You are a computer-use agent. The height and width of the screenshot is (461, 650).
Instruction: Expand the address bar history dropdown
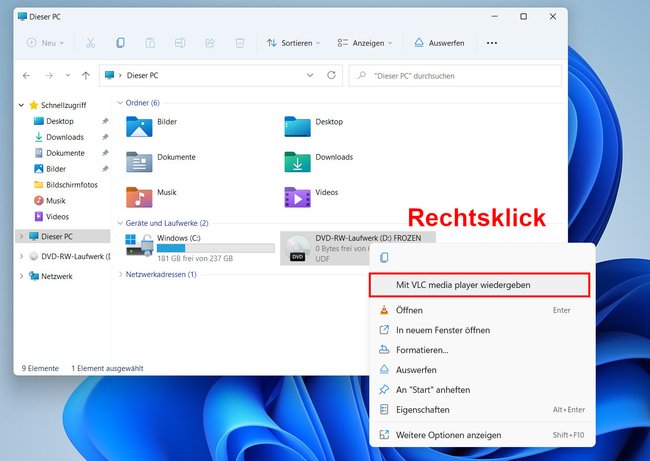(310, 75)
